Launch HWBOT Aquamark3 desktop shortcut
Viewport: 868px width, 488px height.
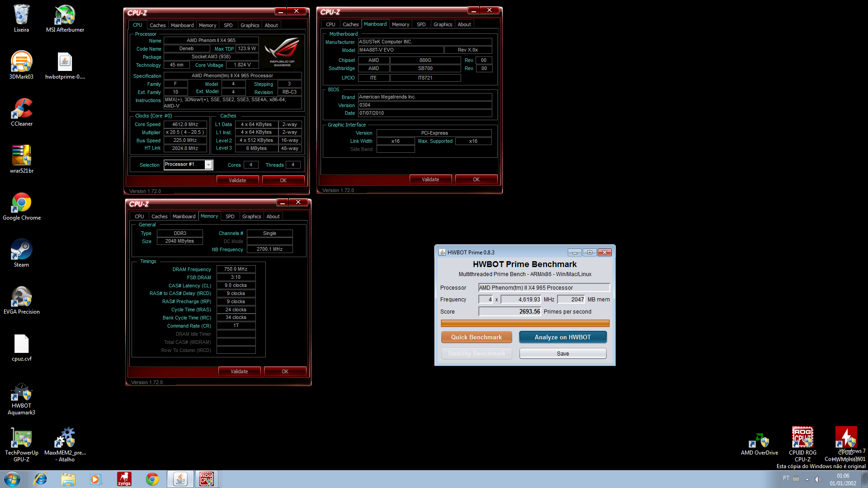click(x=21, y=399)
